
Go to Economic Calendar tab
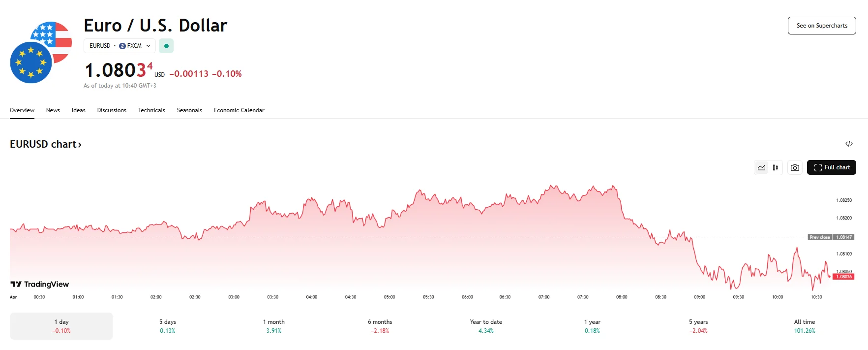coord(239,110)
